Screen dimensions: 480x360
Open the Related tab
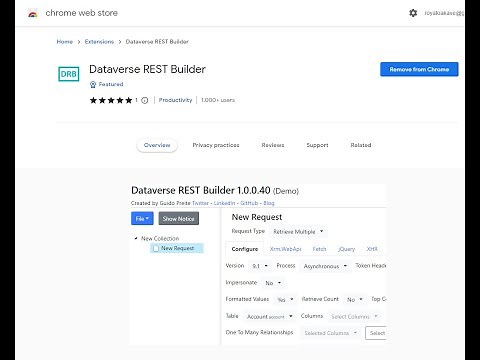coord(361,145)
